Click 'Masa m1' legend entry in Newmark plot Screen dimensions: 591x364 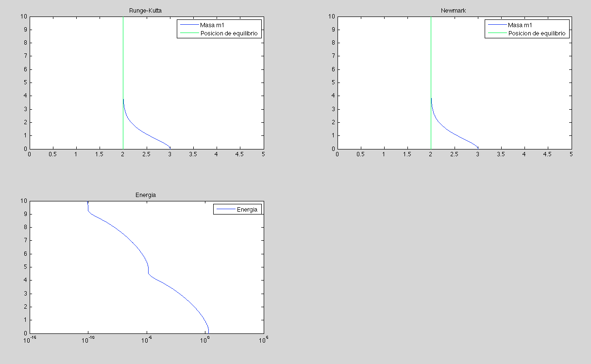[520, 25]
